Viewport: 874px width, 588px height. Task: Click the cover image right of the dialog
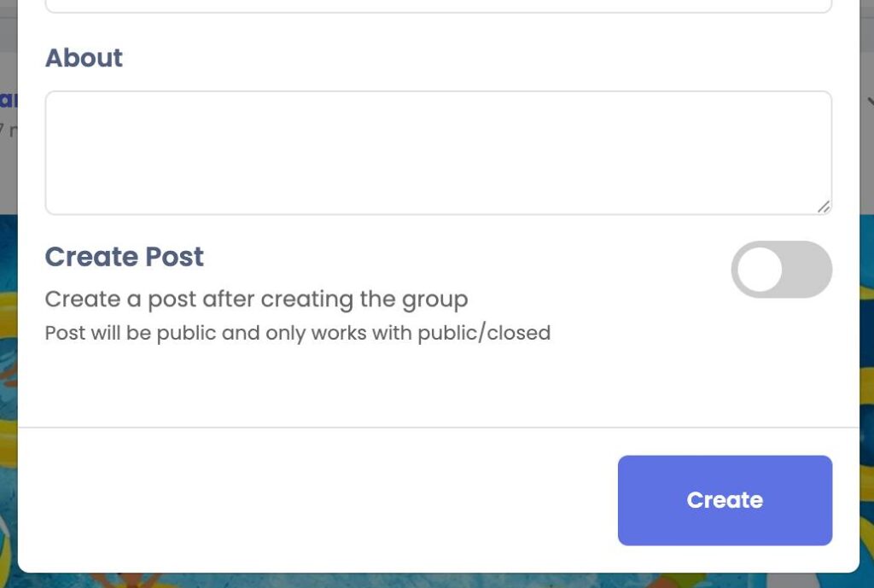point(867,390)
